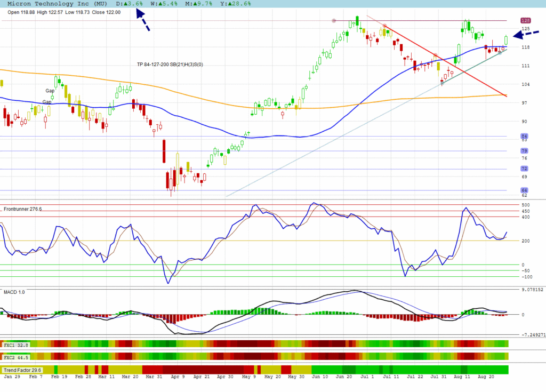The image size is (546, 392).
Task: Click the 62 price axis label
Action: coord(525,196)
